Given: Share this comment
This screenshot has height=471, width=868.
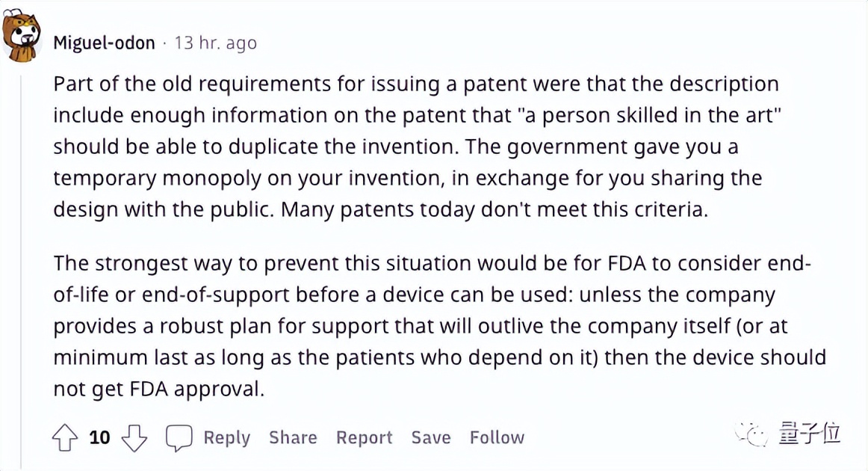Looking at the screenshot, I should pyautogui.click(x=293, y=438).
